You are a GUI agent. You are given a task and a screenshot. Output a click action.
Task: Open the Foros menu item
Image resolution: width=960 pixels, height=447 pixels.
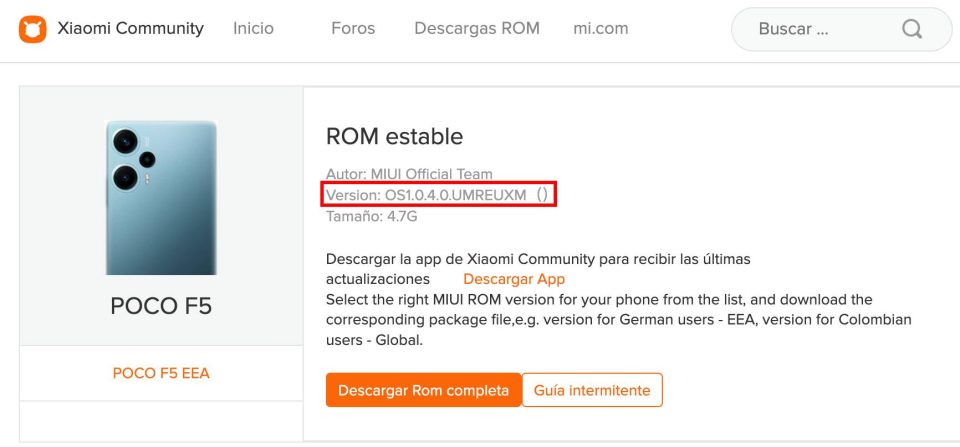353,28
